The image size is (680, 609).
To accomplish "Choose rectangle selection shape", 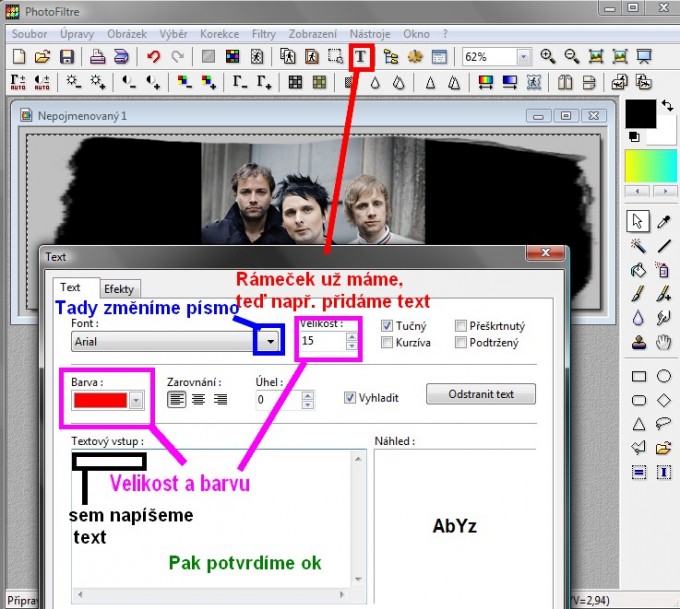I will click(x=639, y=377).
